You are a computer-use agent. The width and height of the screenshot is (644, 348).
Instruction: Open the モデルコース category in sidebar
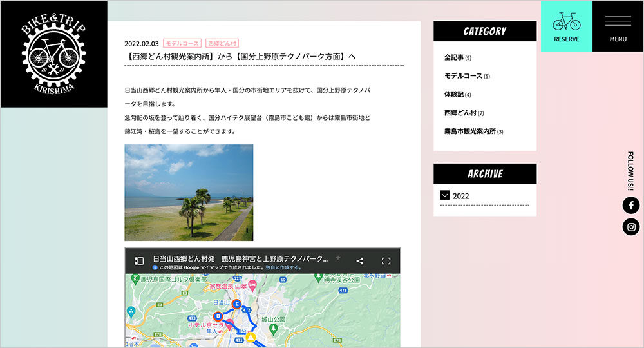[x=463, y=76]
